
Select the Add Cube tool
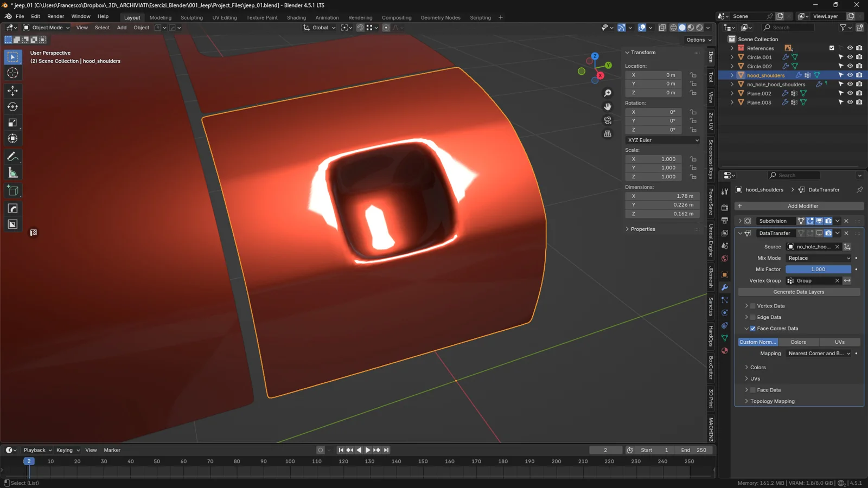13,191
